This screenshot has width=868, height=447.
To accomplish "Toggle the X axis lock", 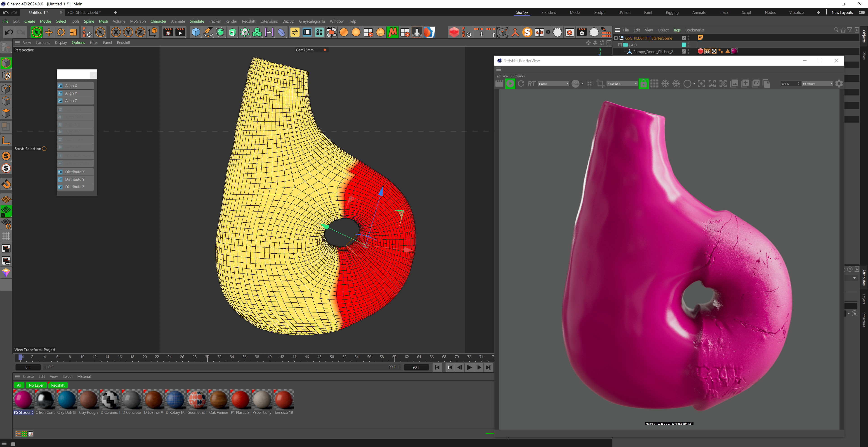I will 116,32.
